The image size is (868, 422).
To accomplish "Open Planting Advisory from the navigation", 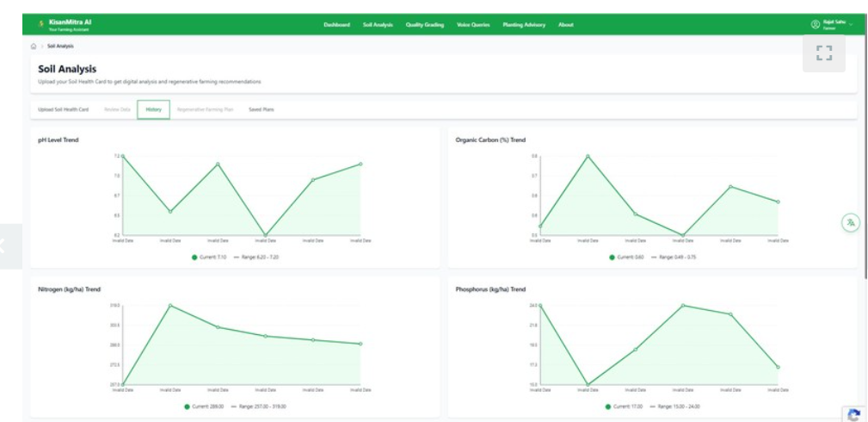I will tap(524, 25).
